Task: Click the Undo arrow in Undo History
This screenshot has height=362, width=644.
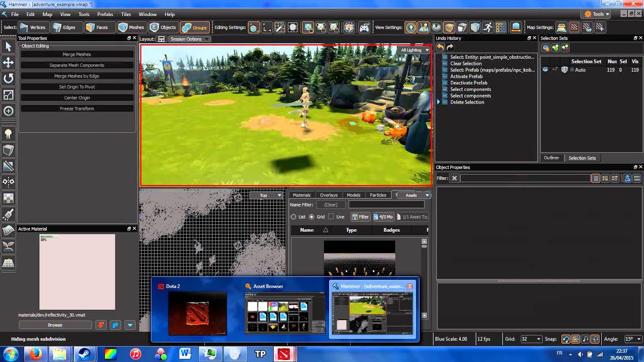Action: 440,47
